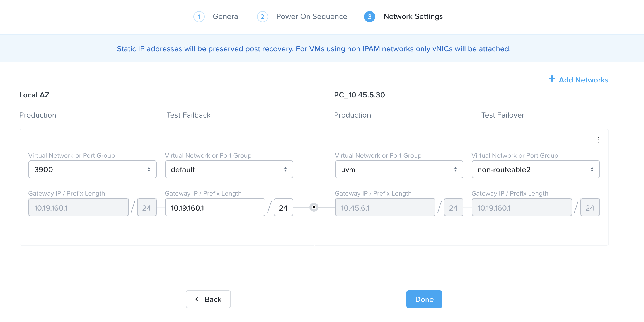Click step 2 Power On Sequence icon
This screenshot has height=322, width=644.
click(x=262, y=16)
